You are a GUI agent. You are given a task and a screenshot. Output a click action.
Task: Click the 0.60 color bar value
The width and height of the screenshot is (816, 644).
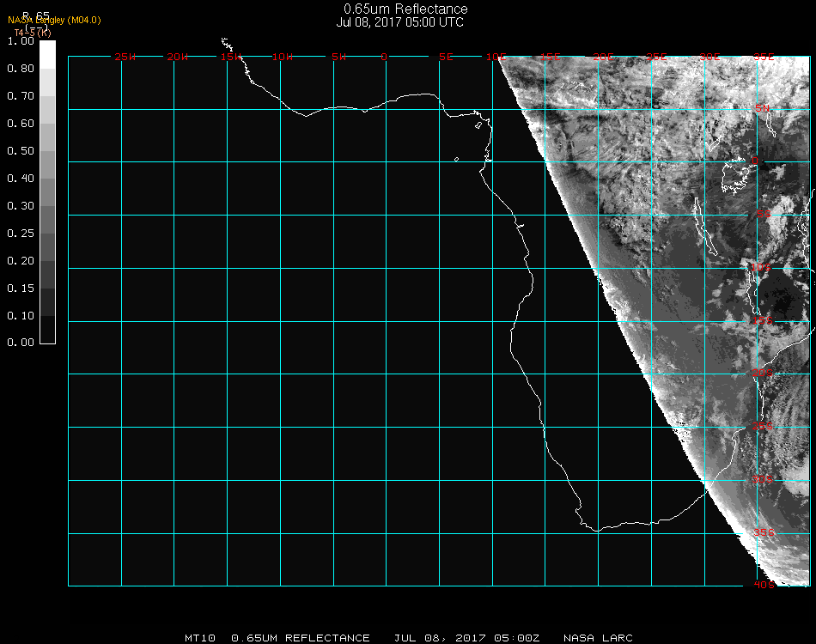point(21,124)
